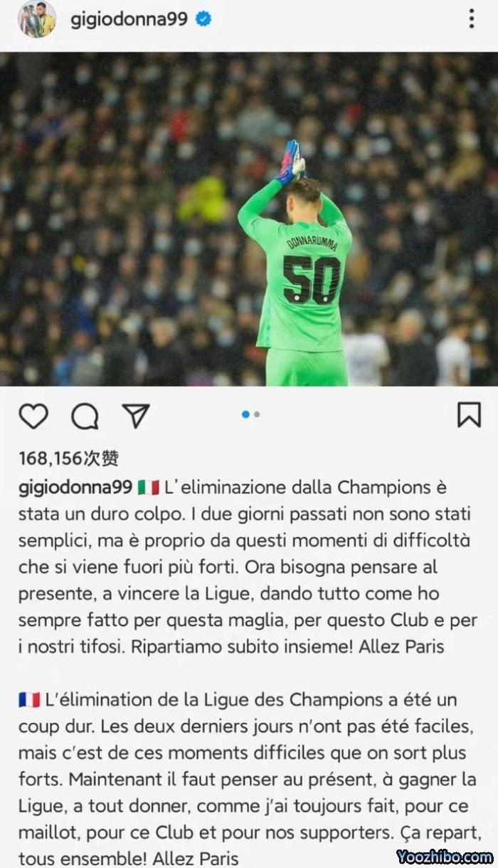Viewport: 498px width, 868px height.
Task: Open the Yoozhibo.com watermark link
Action: [x=444, y=857]
